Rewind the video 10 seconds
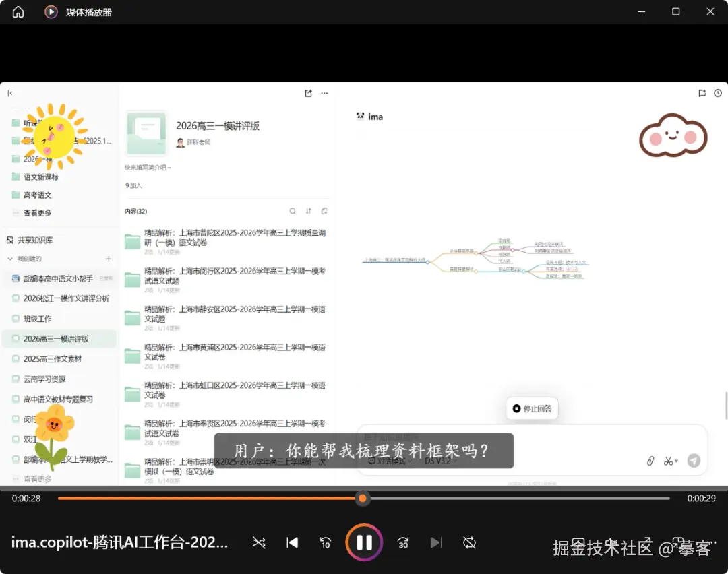The width and height of the screenshot is (728, 574). click(x=326, y=542)
